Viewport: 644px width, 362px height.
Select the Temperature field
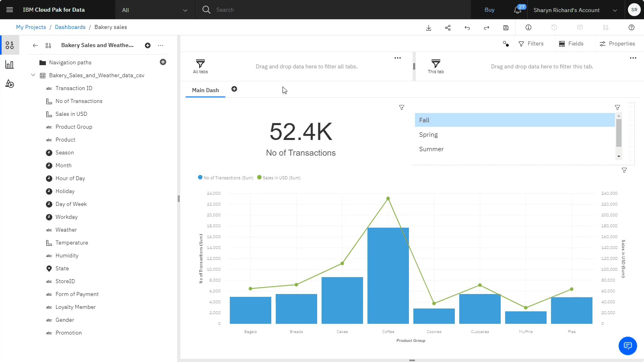pyautogui.click(x=72, y=243)
